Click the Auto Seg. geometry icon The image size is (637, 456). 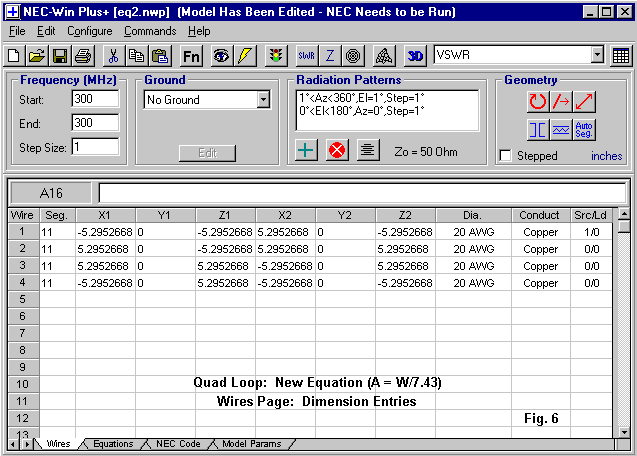tap(585, 129)
